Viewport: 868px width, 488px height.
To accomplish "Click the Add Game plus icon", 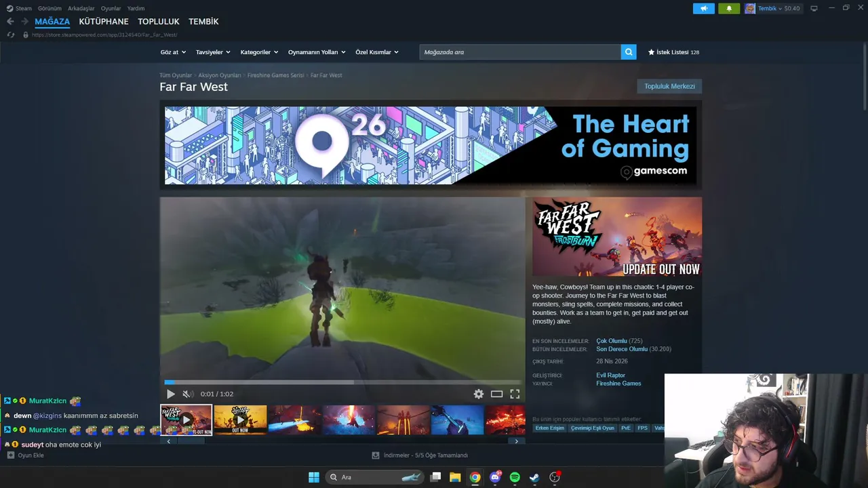I will [x=10, y=455].
